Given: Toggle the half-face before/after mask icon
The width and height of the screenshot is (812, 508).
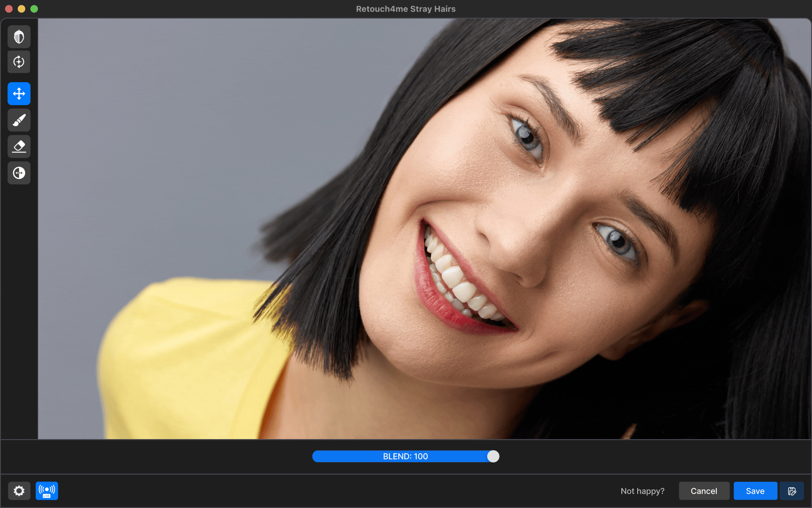Looking at the screenshot, I should (19, 37).
